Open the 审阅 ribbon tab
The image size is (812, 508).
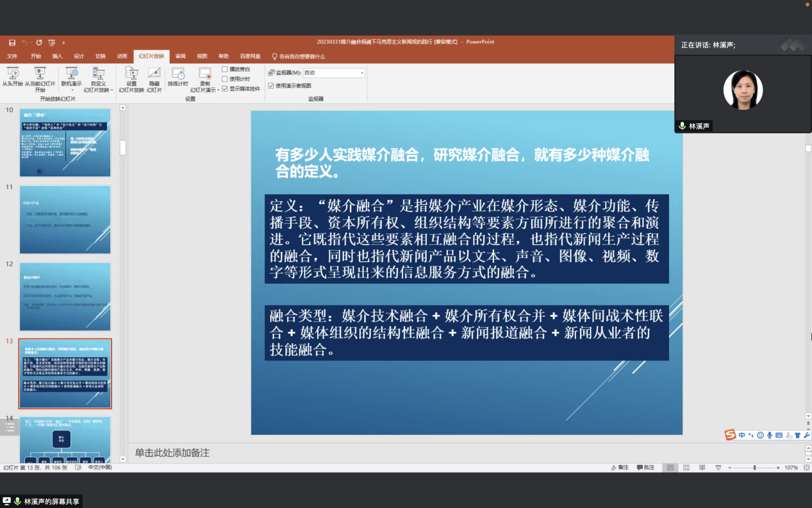pos(181,56)
